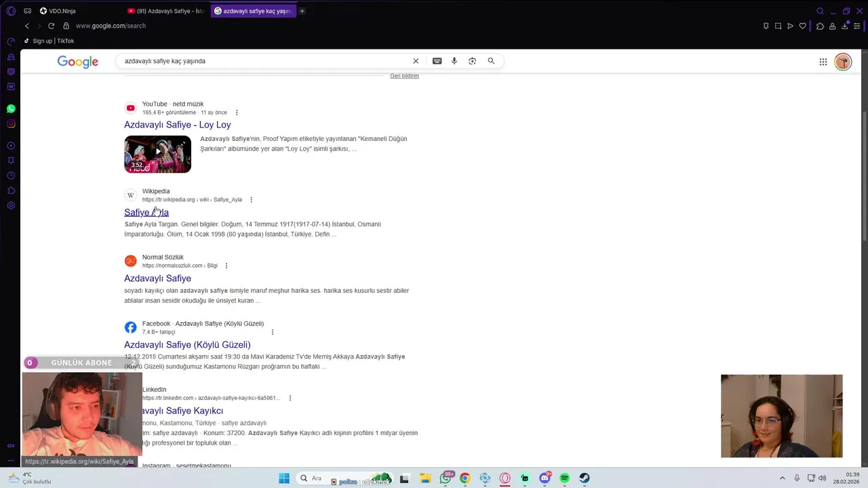The height and width of the screenshot is (488, 868).
Task: Open Easy Setup sliders icon
Action: pos(857,26)
